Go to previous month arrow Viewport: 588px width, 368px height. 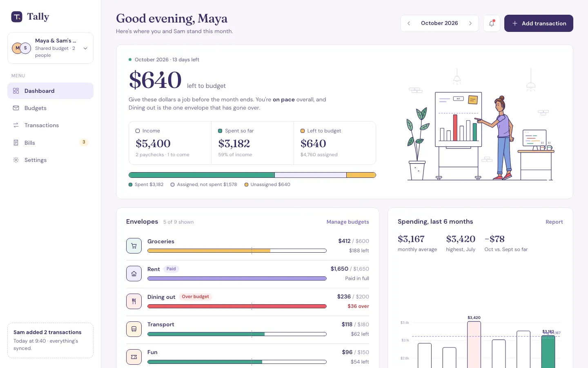(x=409, y=23)
